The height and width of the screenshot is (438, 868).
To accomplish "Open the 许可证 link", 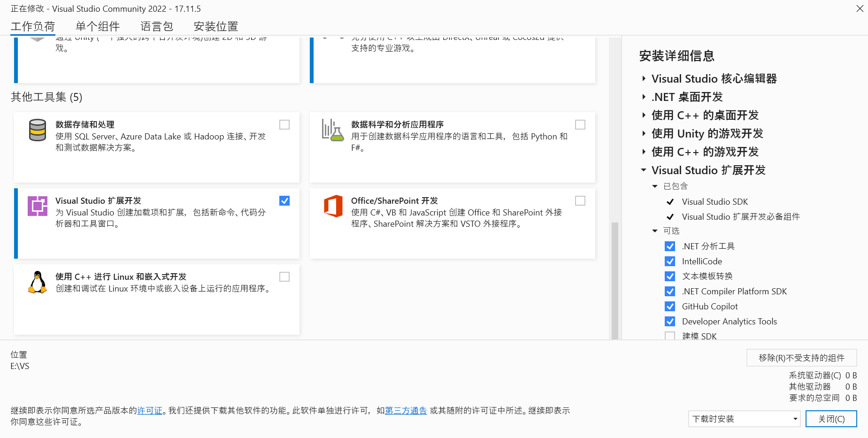I will [x=150, y=410].
